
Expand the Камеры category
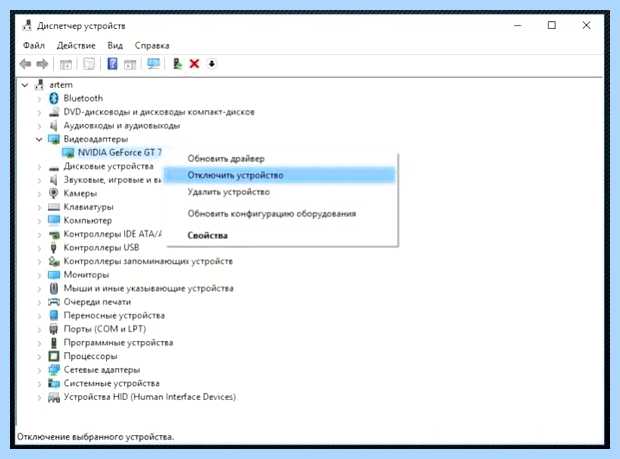click(39, 194)
